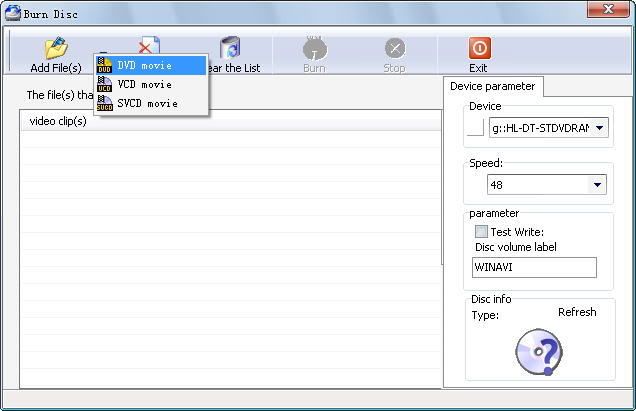Switch to the Device parameter tab

492,87
